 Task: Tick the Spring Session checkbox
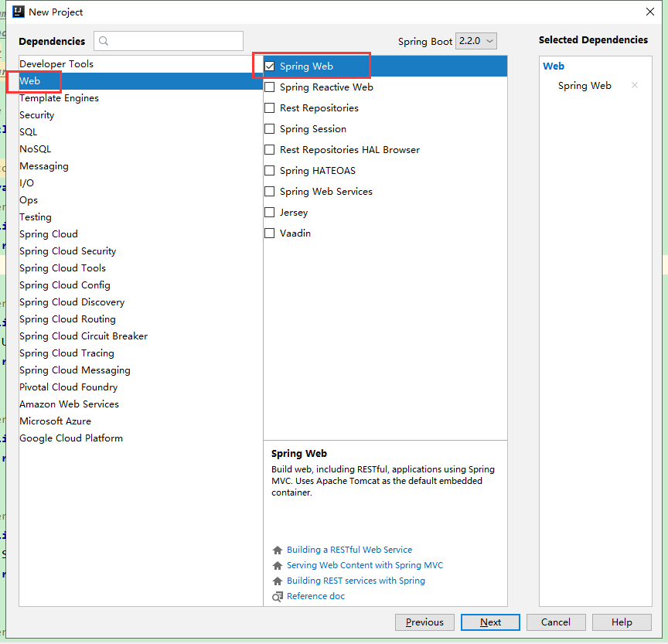(x=269, y=128)
